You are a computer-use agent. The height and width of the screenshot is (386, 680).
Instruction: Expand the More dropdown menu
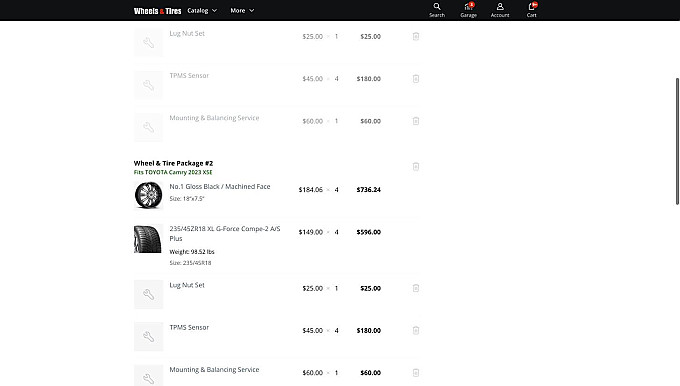pyautogui.click(x=242, y=10)
